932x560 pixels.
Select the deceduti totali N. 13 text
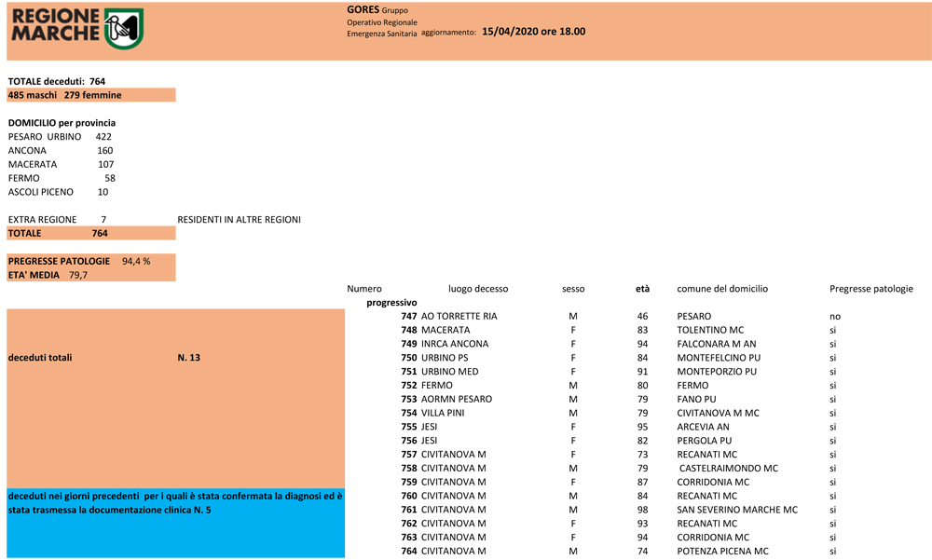pos(103,357)
